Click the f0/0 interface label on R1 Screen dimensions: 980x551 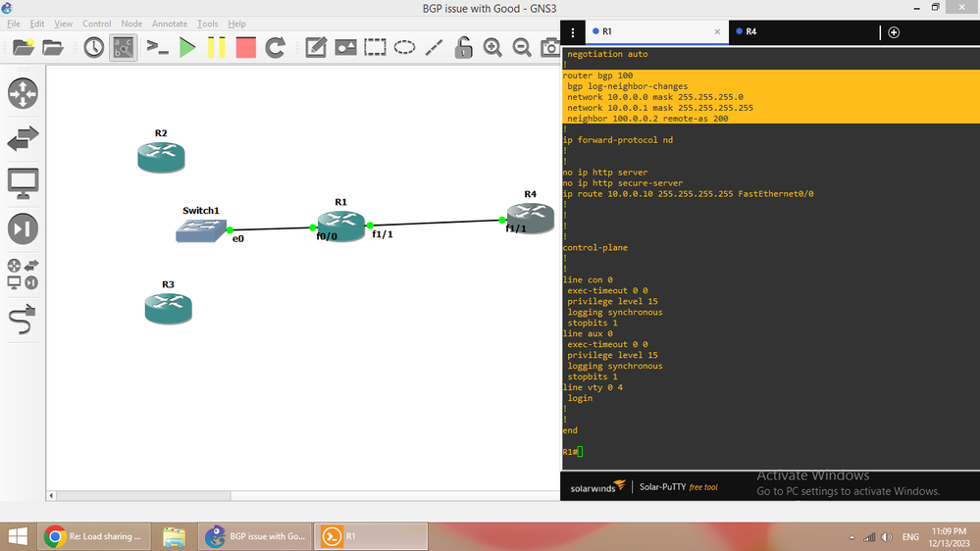(x=327, y=236)
